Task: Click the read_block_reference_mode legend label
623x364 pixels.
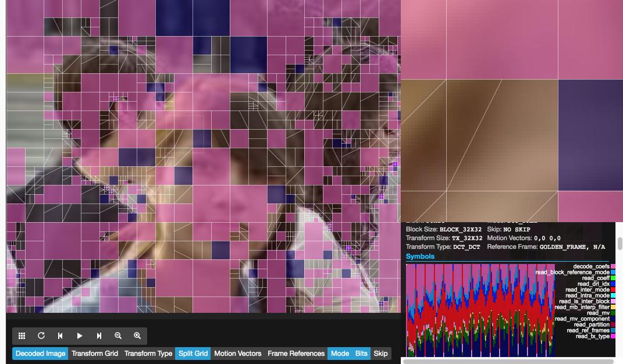Action: (x=572, y=272)
